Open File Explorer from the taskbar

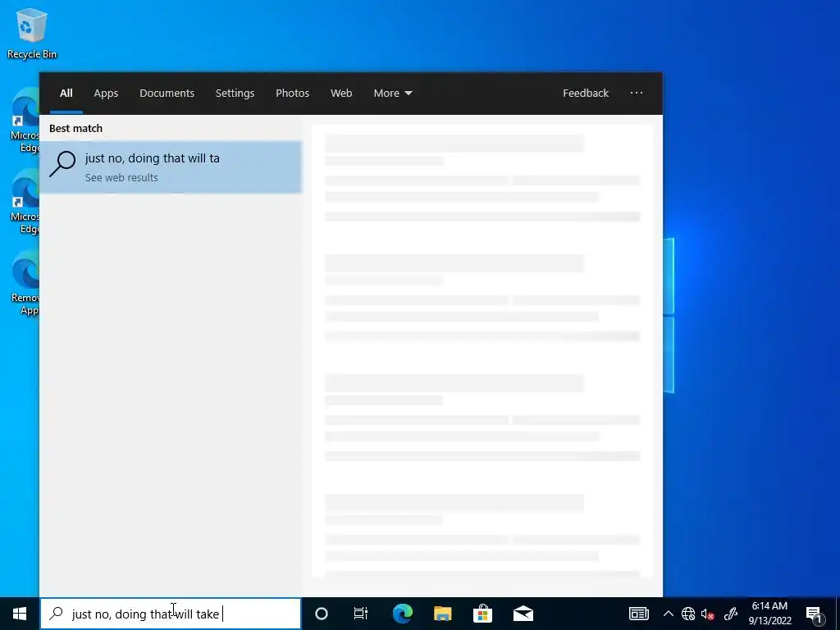[442, 614]
